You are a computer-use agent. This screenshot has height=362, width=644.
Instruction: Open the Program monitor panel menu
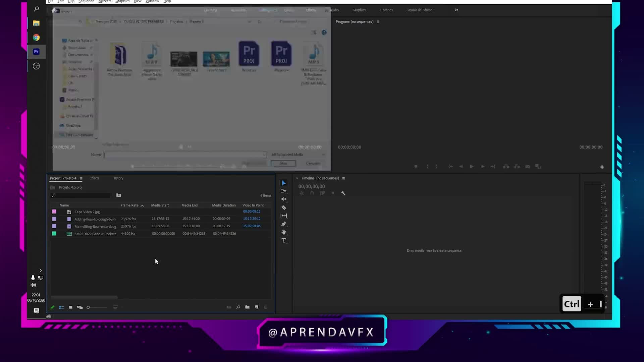(378, 22)
